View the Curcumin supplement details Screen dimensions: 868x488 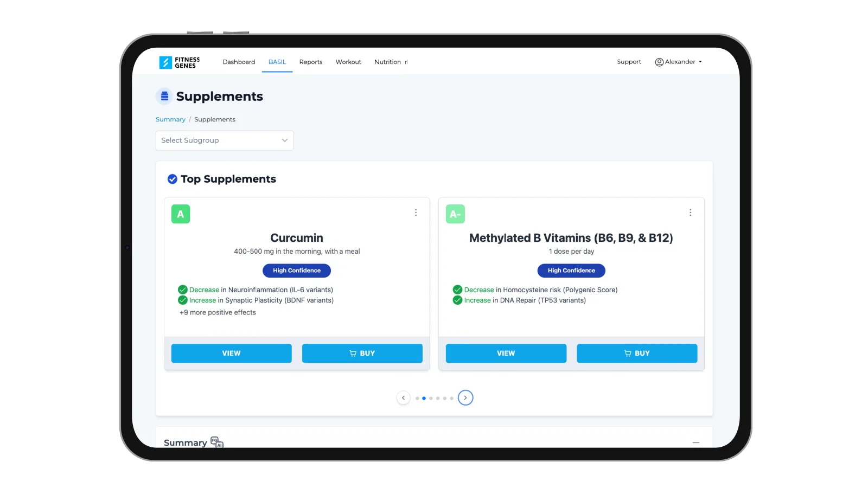pyautogui.click(x=232, y=354)
